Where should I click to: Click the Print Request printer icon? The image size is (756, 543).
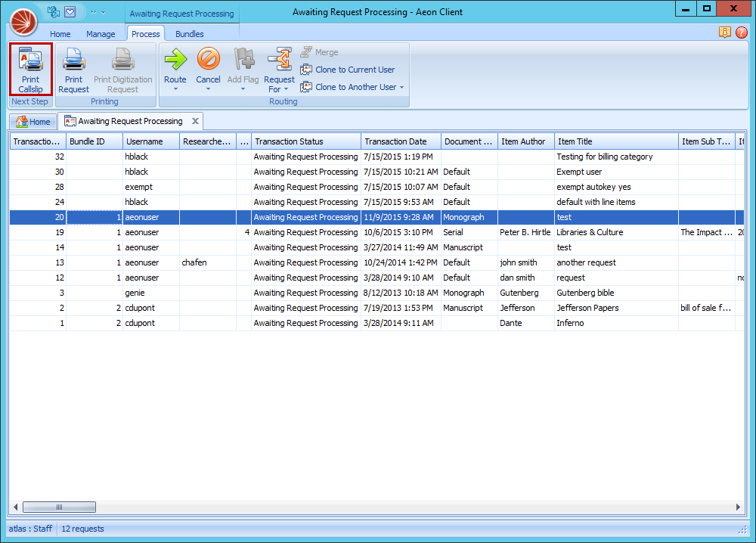tap(73, 60)
